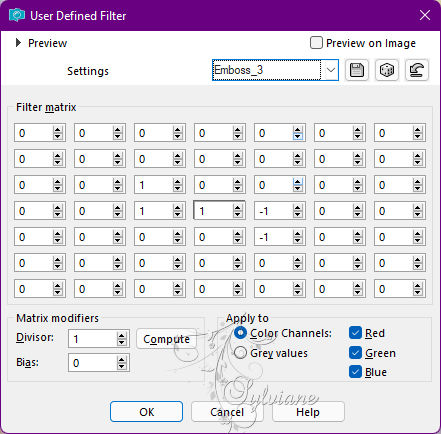Open the Emboss_3 settings dropdown

tap(330, 70)
